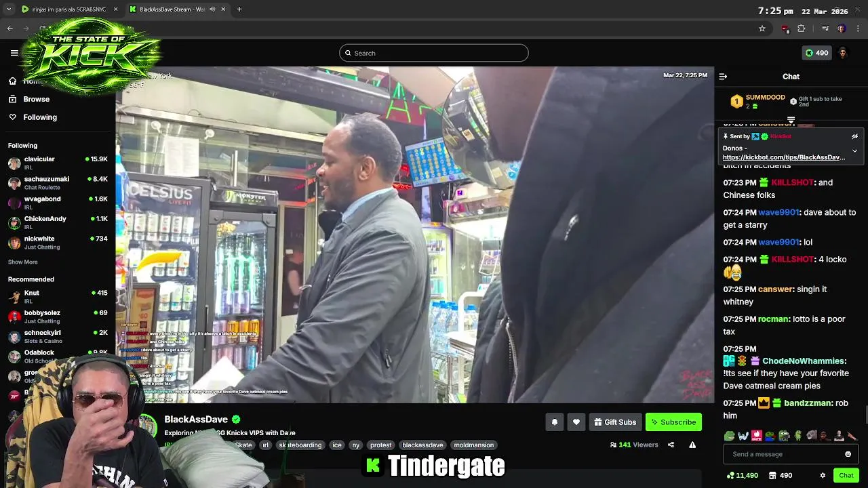Insert the small green frog emote
Viewport: 868px width, 488px height.
[x=798, y=436]
